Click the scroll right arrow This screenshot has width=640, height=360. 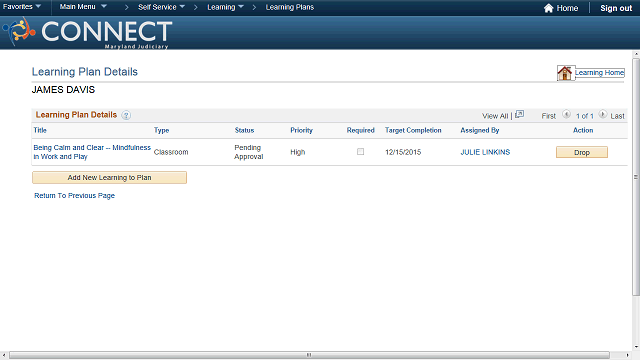tap(628, 356)
